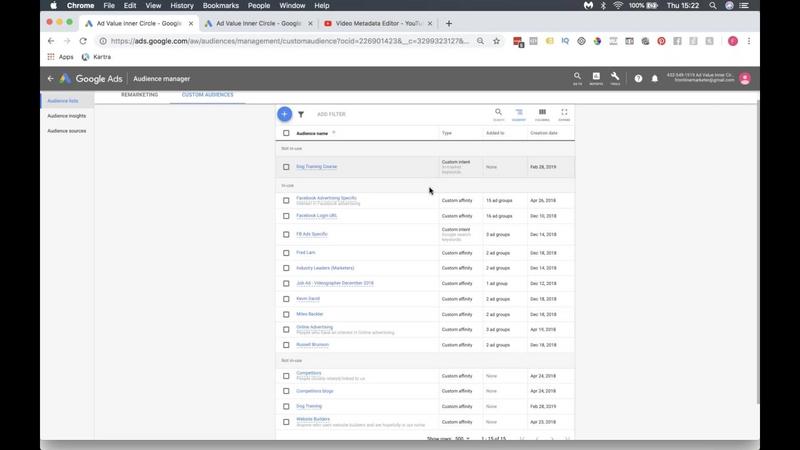Viewport: 800px width, 450px height.
Task: Click the table Search icon
Action: (x=498, y=114)
